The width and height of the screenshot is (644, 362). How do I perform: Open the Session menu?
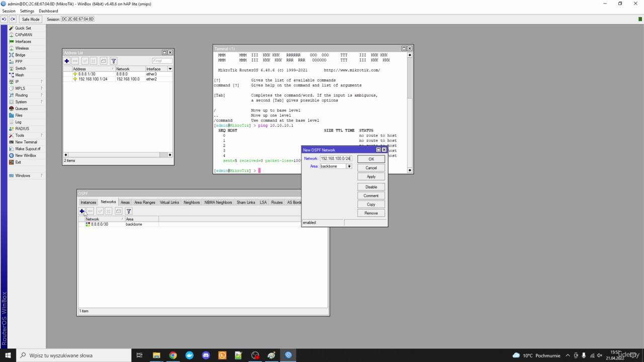click(x=9, y=11)
